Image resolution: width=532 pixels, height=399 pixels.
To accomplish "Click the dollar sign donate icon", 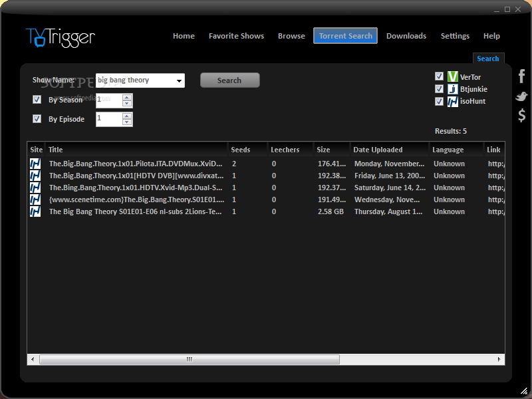I will click(522, 115).
